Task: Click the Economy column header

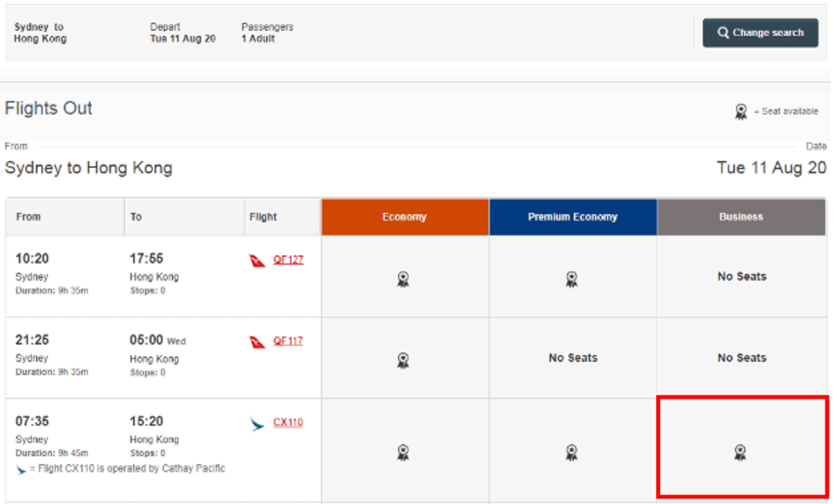Action: [405, 217]
